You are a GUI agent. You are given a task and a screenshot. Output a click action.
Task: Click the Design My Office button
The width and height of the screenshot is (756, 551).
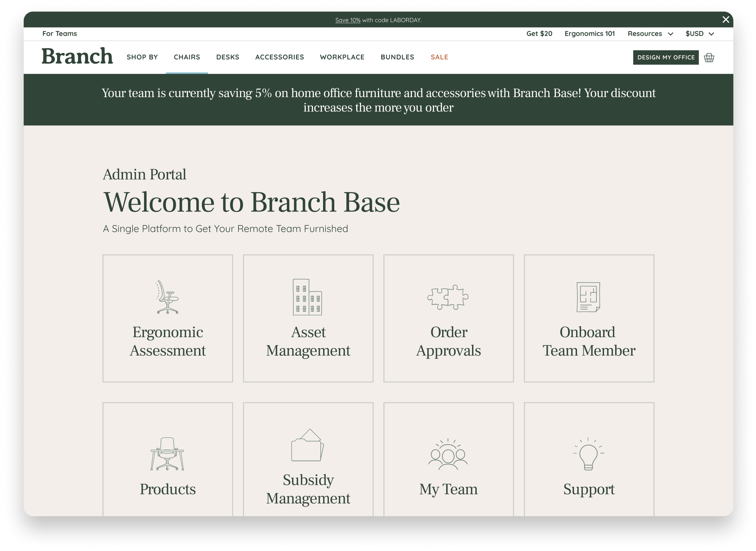[x=666, y=58]
